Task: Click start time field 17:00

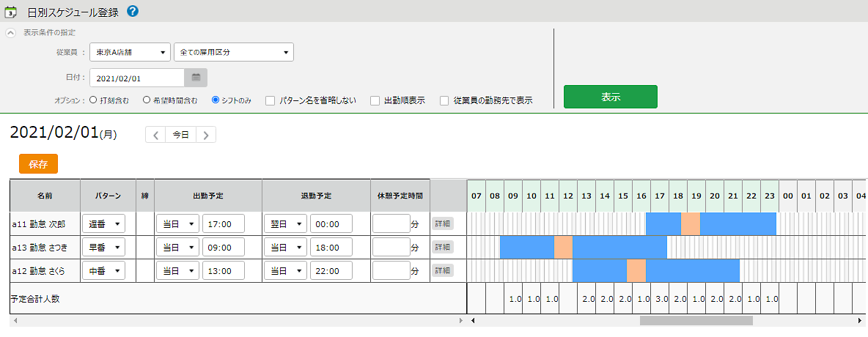Action: tap(224, 223)
